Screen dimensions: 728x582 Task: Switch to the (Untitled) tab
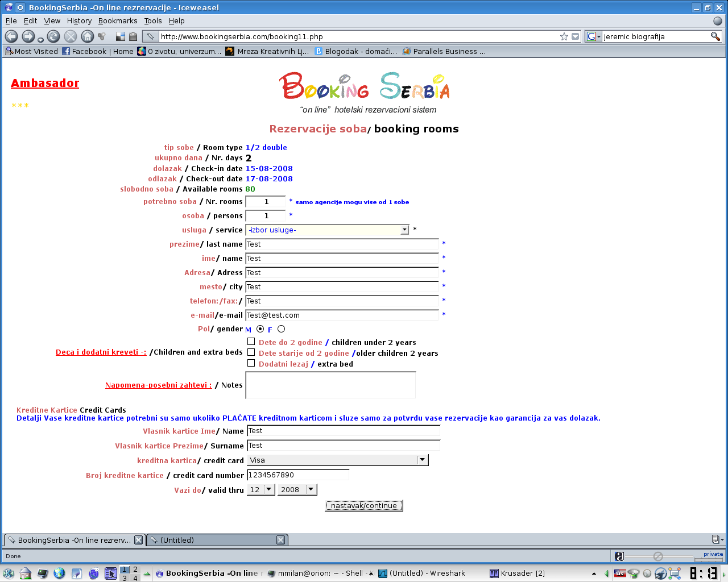pyautogui.click(x=216, y=540)
